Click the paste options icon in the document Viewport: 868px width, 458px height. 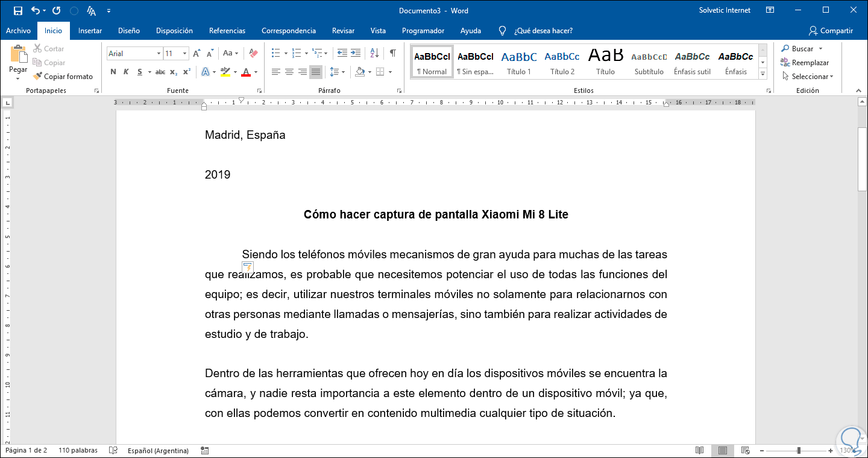(x=248, y=267)
